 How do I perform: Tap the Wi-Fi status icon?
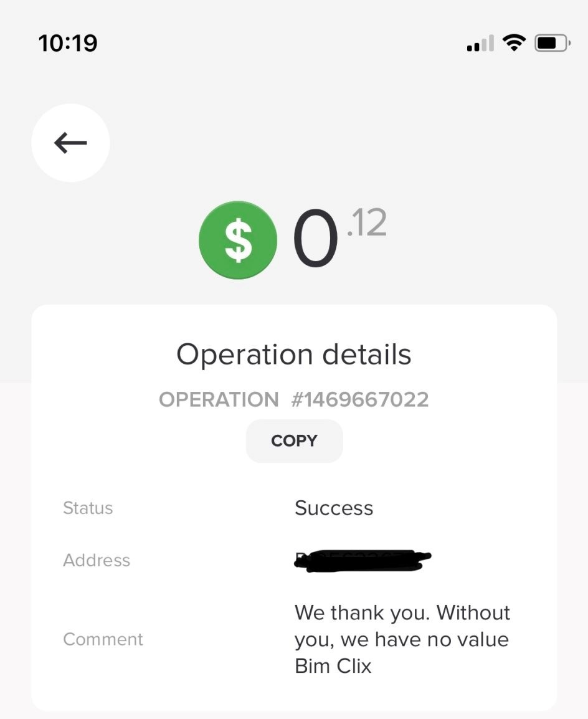(x=514, y=43)
